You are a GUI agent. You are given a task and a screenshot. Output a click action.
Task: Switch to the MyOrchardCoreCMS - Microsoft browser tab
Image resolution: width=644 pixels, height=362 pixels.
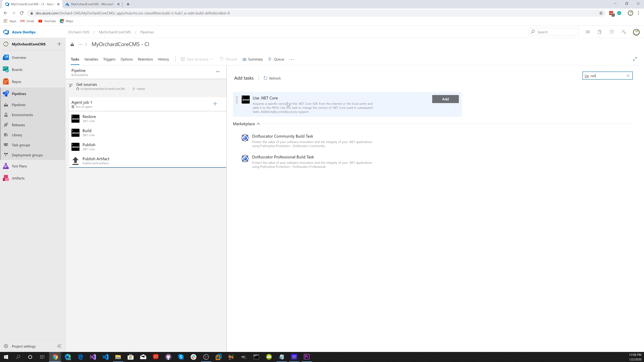click(92, 4)
